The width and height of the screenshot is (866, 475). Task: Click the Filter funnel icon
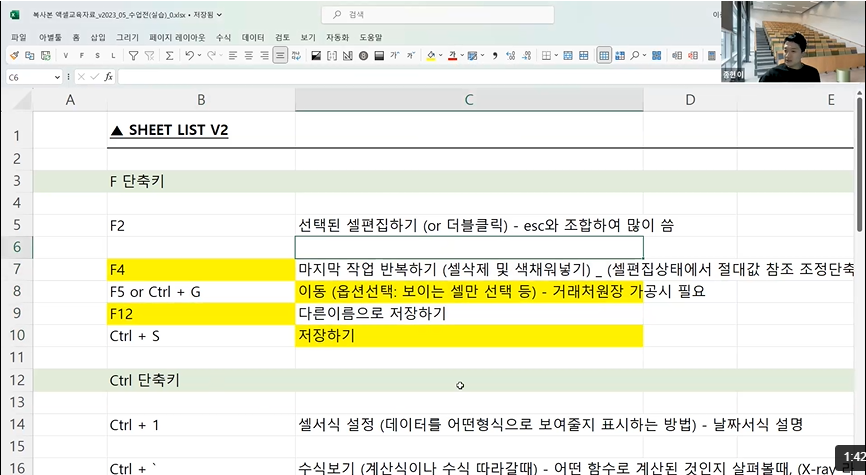click(x=133, y=55)
